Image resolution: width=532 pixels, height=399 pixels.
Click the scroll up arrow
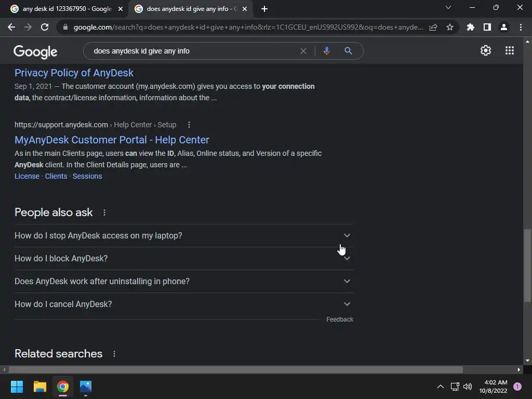[x=527, y=42]
